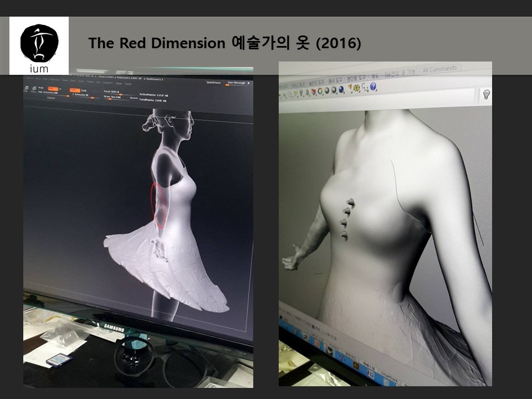Switch to the 렌더링 도구 tab

(x=356, y=78)
